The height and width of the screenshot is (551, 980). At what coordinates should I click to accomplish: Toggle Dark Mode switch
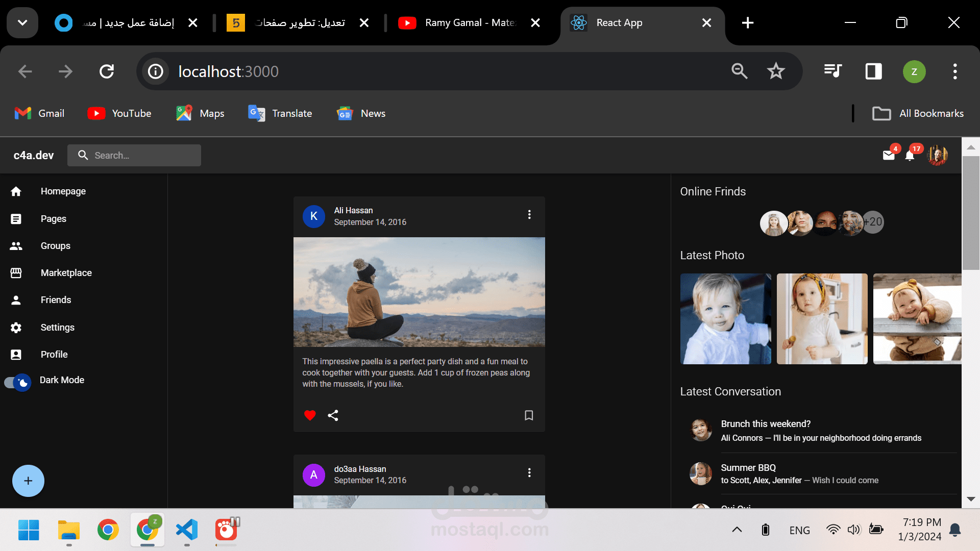tap(17, 382)
